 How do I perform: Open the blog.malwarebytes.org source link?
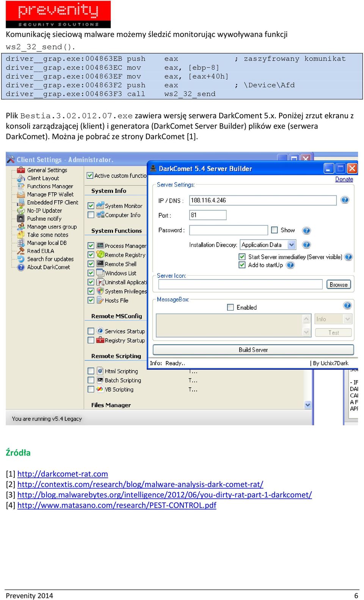point(165,495)
